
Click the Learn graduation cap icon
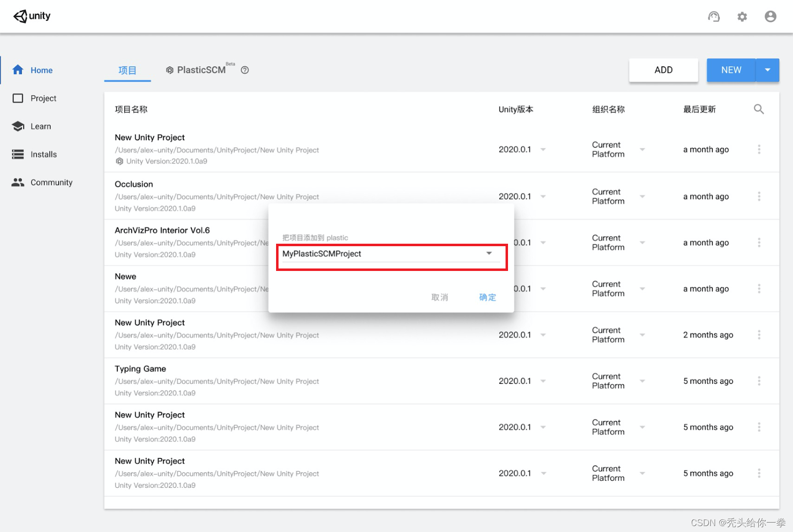[x=18, y=126]
